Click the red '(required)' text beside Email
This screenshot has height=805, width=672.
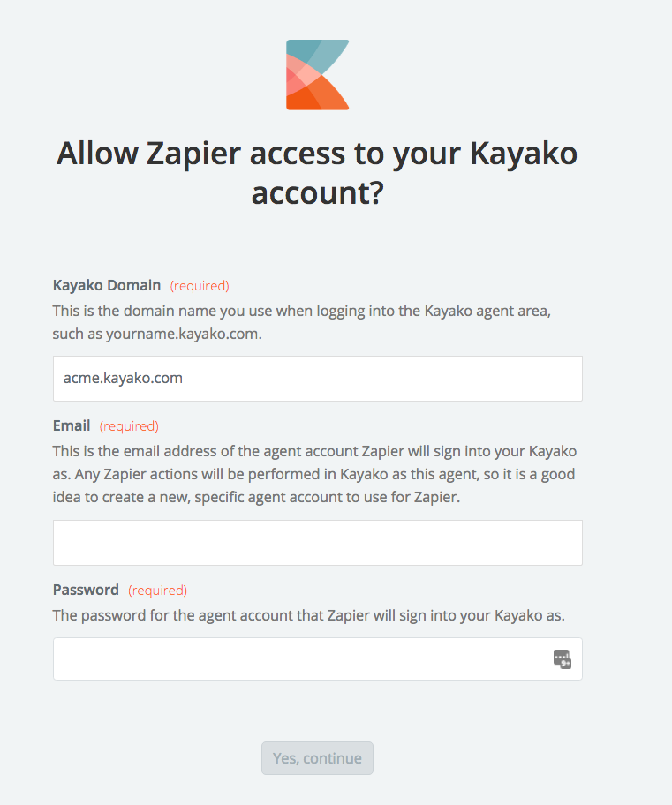[129, 426]
